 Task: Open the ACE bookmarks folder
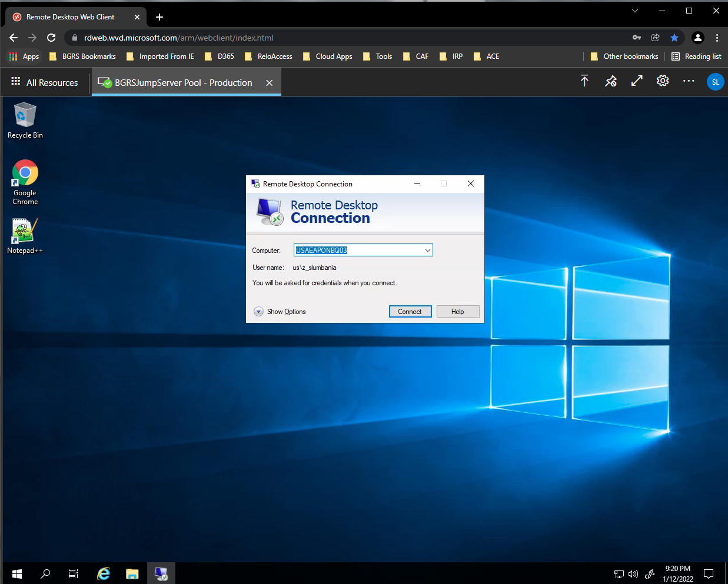pos(486,56)
